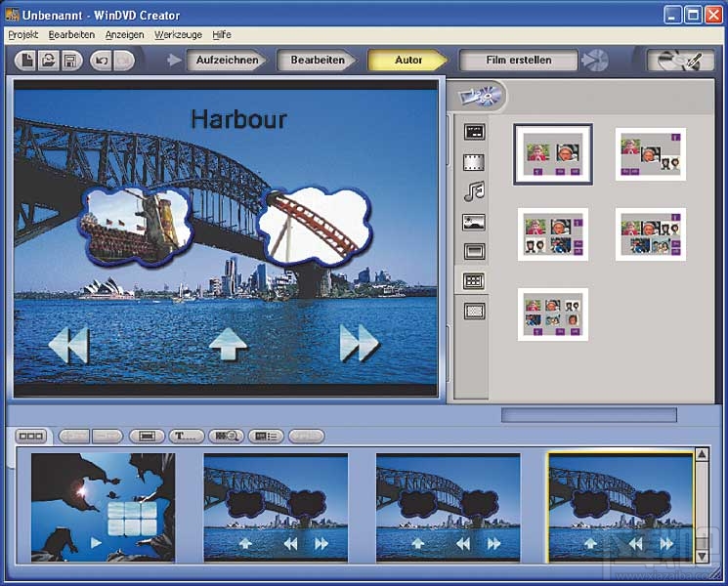The height and width of the screenshot is (586, 728).
Task: Select the yellow Autor step tab
Action: [407, 60]
